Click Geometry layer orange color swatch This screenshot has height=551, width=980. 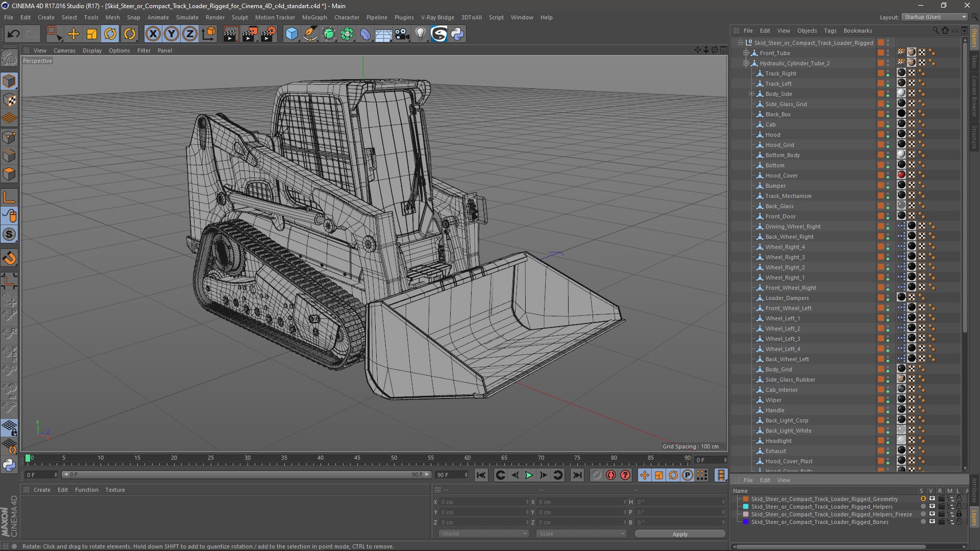[746, 499]
